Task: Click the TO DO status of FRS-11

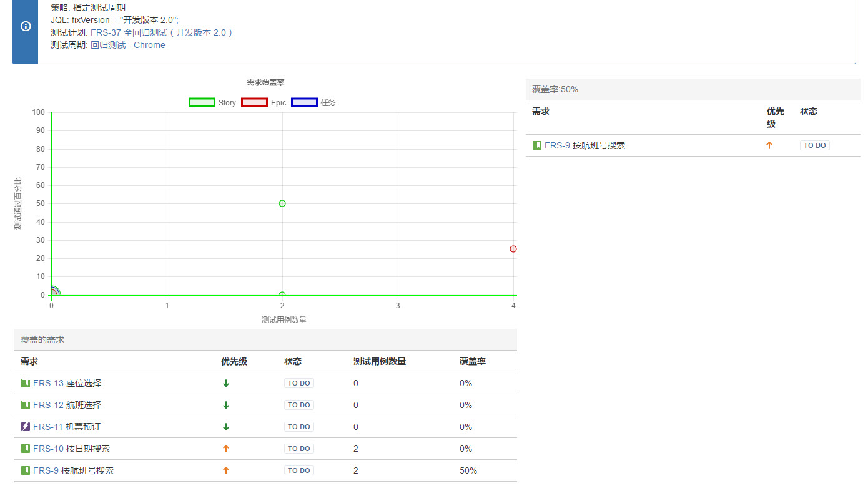Action: (299, 427)
